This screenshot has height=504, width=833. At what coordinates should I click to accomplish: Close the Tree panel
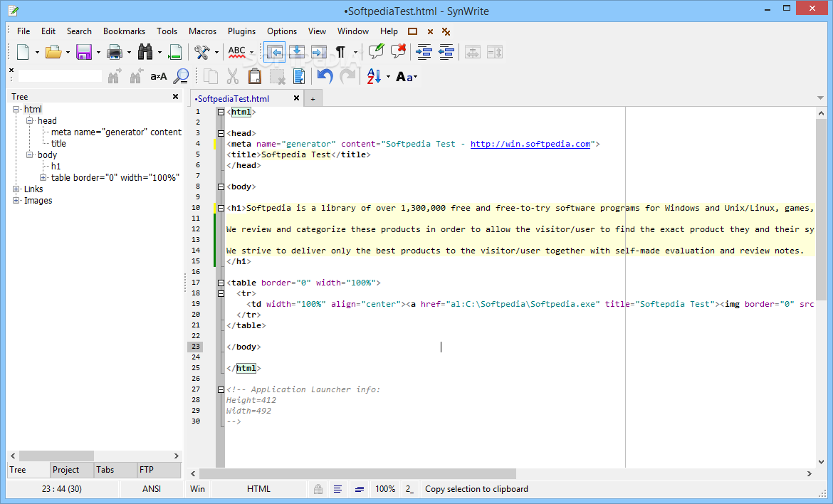click(x=175, y=97)
